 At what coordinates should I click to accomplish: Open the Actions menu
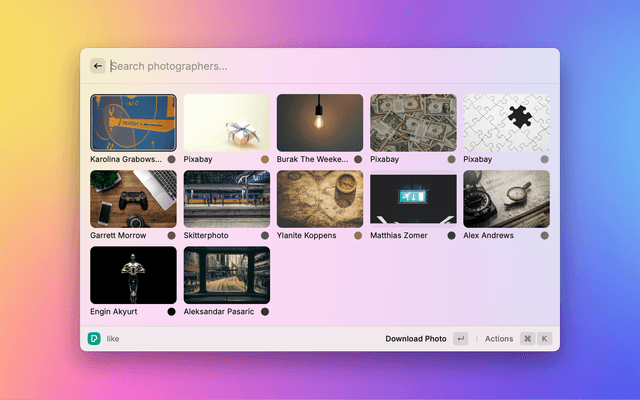point(499,339)
